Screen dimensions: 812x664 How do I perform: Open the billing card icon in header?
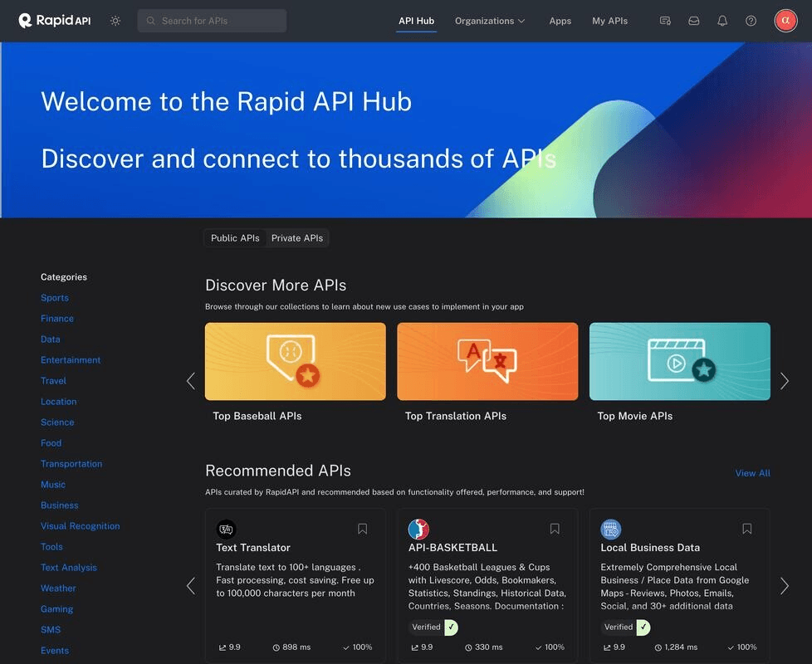click(x=665, y=21)
